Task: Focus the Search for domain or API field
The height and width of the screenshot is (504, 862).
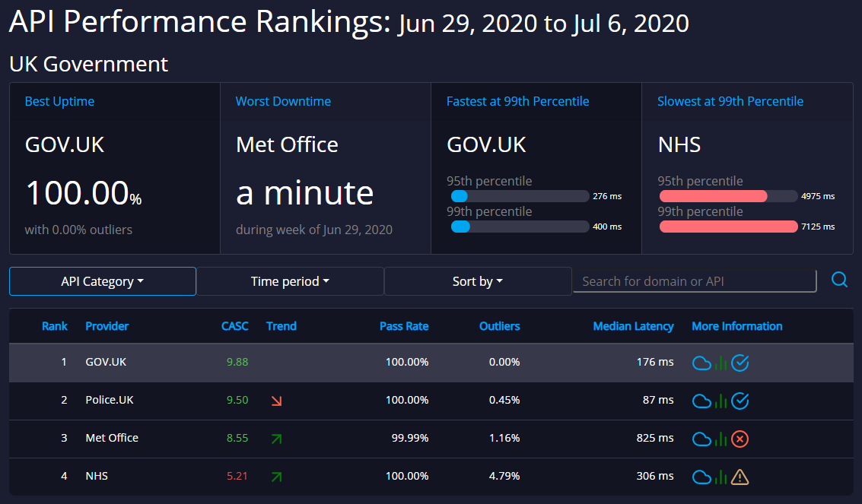Action: point(695,281)
